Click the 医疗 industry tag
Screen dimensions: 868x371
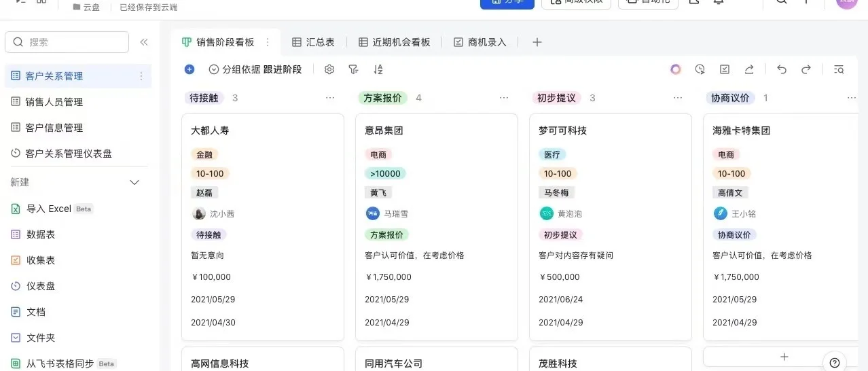[x=552, y=155]
